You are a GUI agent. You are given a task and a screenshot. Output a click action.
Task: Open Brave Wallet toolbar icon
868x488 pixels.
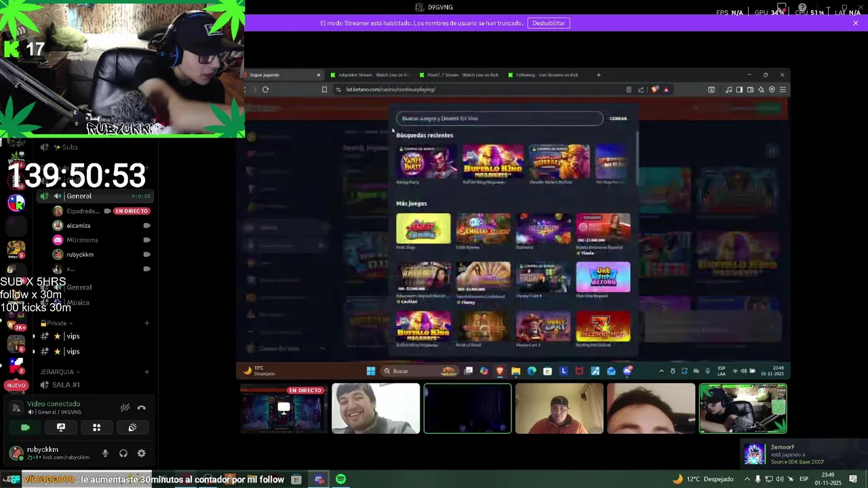[750, 89]
